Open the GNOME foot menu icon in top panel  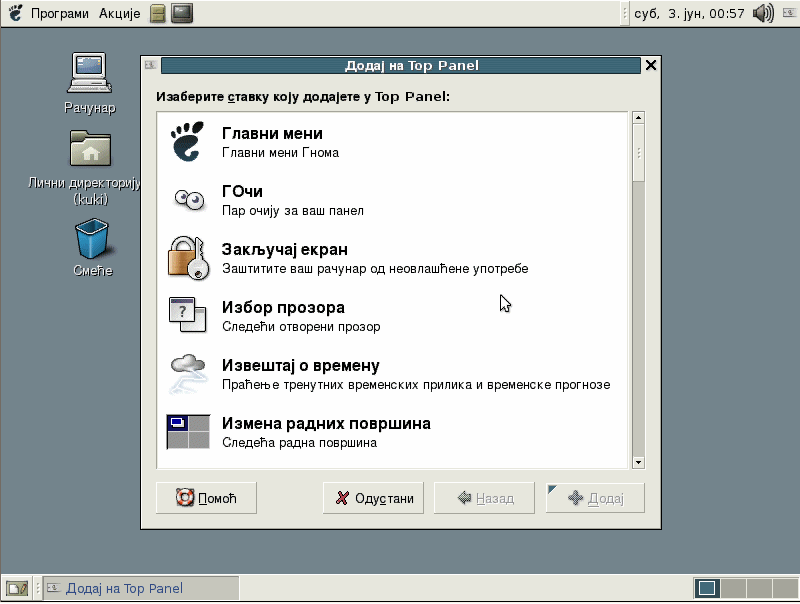16,13
